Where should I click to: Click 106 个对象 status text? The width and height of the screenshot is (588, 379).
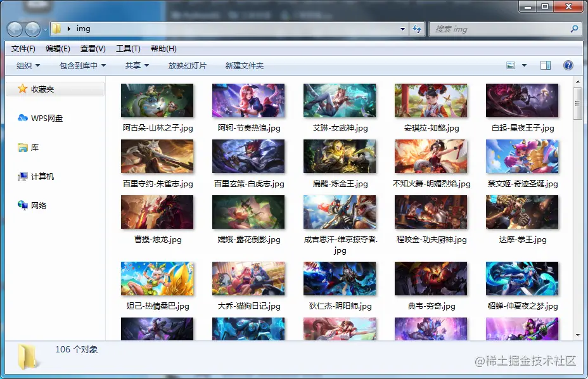click(x=77, y=349)
